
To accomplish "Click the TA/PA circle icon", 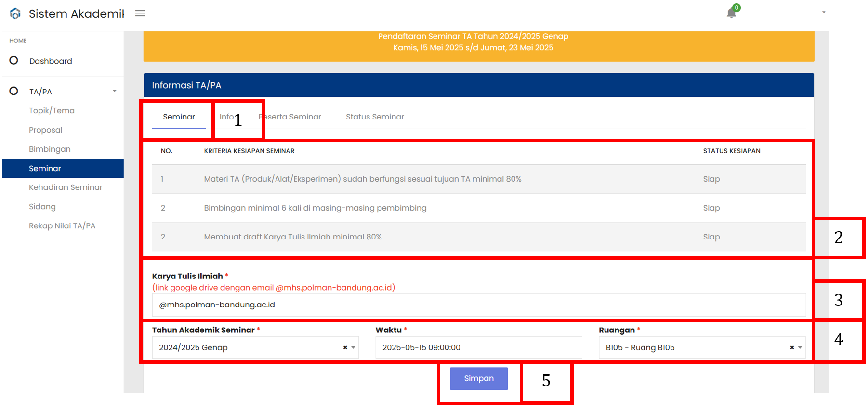I will pos(14,91).
